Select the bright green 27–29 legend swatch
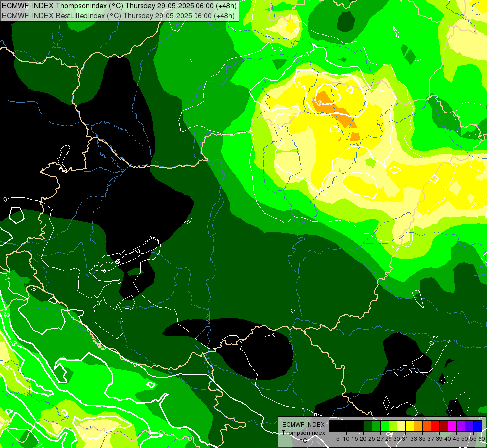The image size is (487, 448). pos(384,426)
